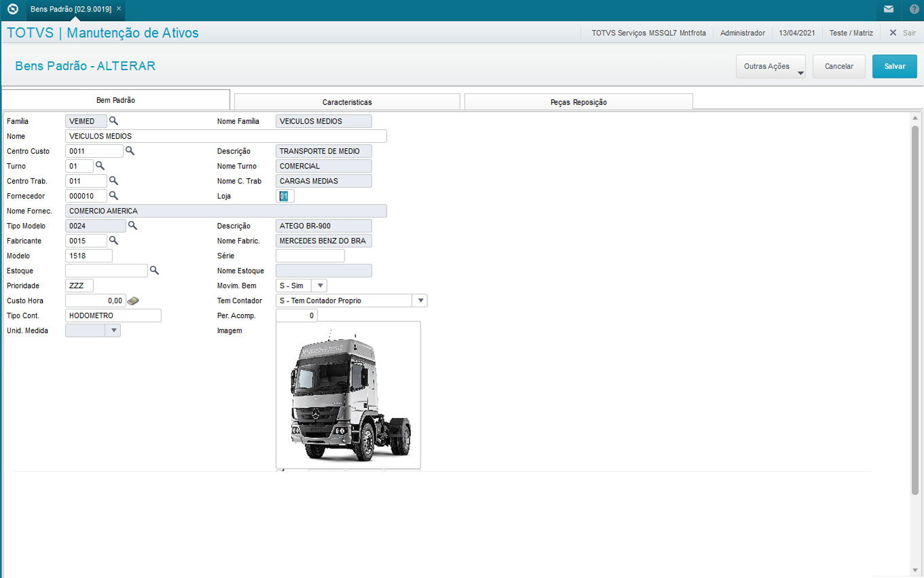The width and height of the screenshot is (924, 578).
Task: Click the truck image thumbnail
Action: coord(348,395)
